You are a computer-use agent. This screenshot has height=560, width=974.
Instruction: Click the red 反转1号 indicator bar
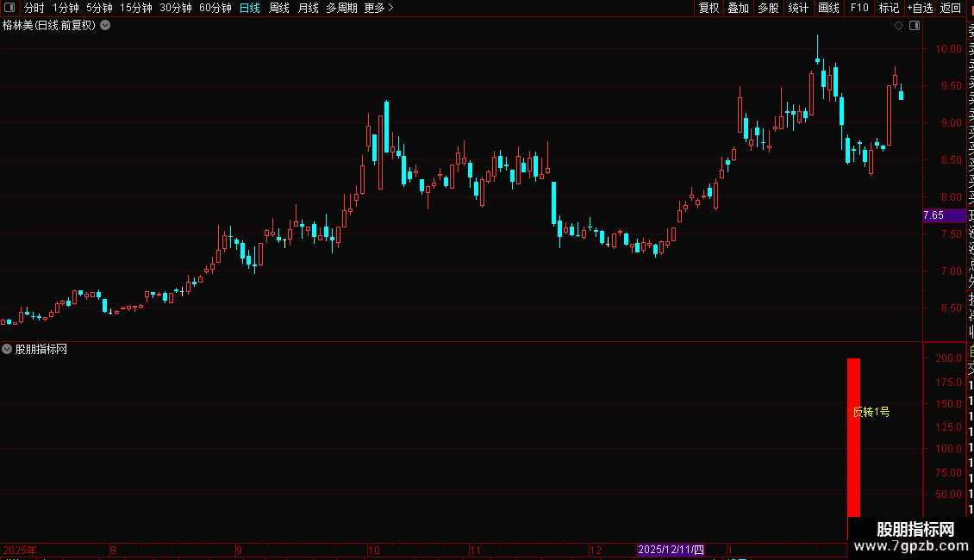854,437
